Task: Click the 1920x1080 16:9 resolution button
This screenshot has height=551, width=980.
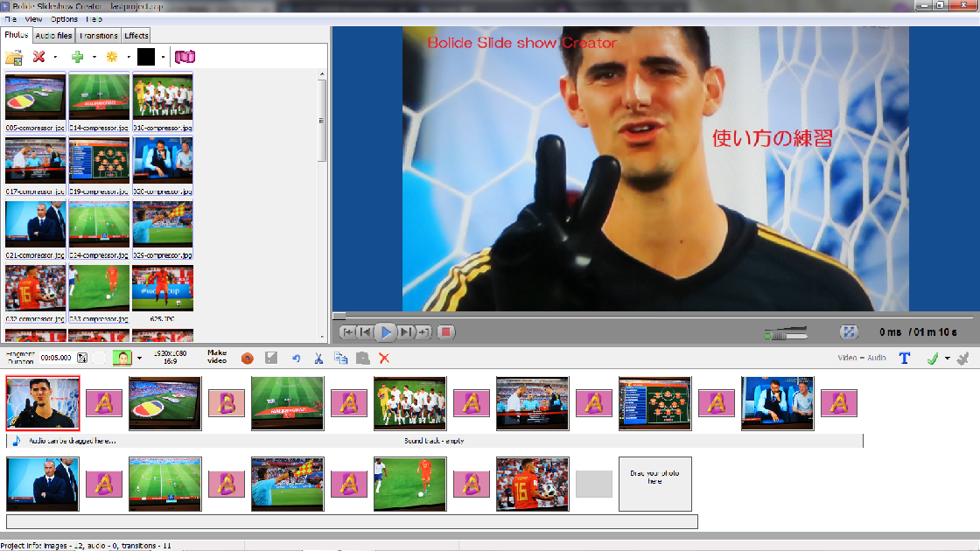Action: point(170,357)
